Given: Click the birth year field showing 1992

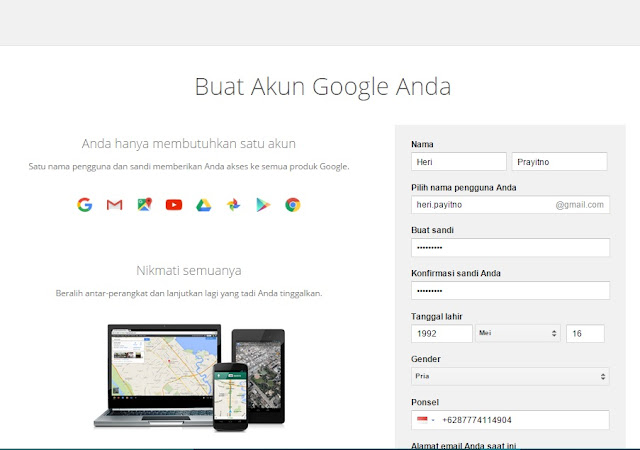Looking at the screenshot, I should tap(442, 333).
